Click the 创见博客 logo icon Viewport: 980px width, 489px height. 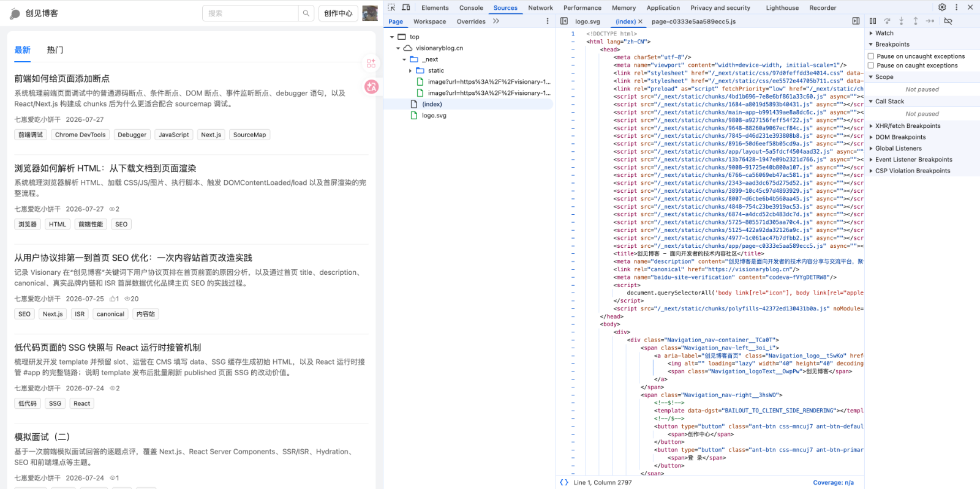pyautogui.click(x=15, y=13)
